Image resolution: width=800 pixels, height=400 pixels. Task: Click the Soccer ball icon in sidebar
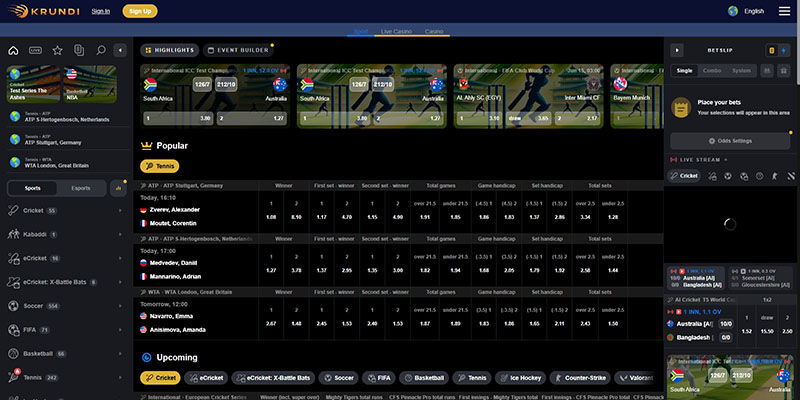coord(13,306)
